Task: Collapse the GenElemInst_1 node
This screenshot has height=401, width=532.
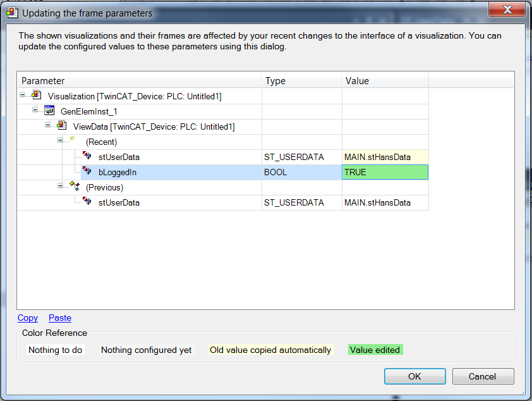Action: click(35, 109)
